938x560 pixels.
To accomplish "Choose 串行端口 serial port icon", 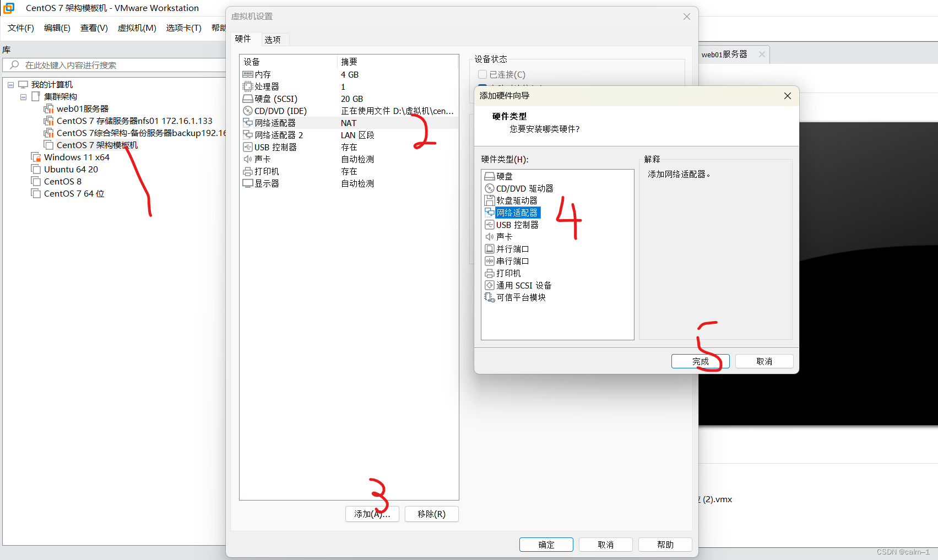I will pyautogui.click(x=489, y=261).
